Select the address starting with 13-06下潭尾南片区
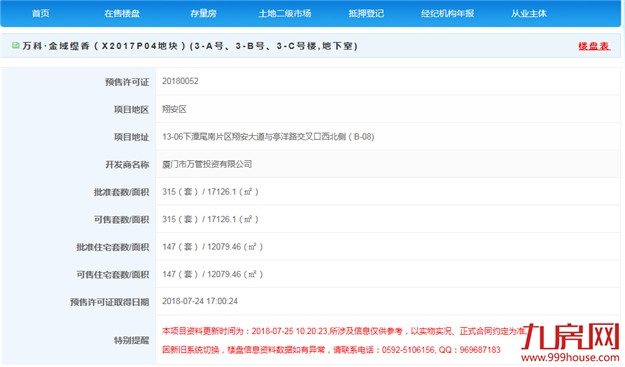The height and width of the screenshot is (367, 625). pos(268,137)
